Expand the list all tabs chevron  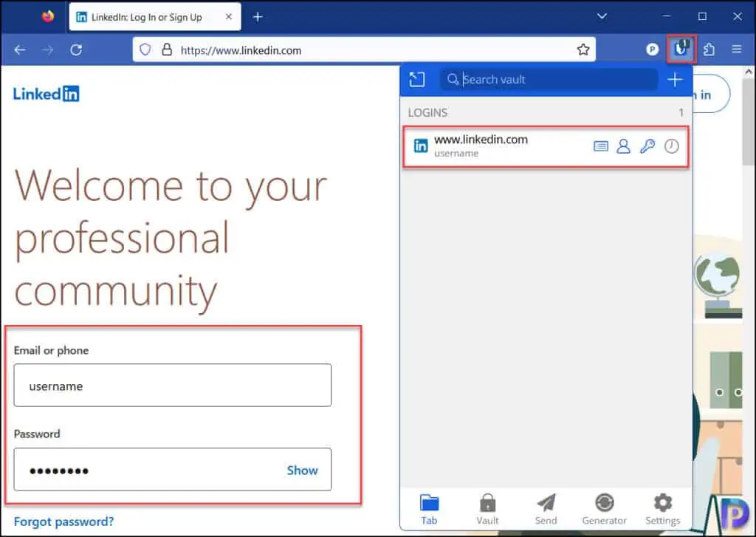(x=602, y=16)
